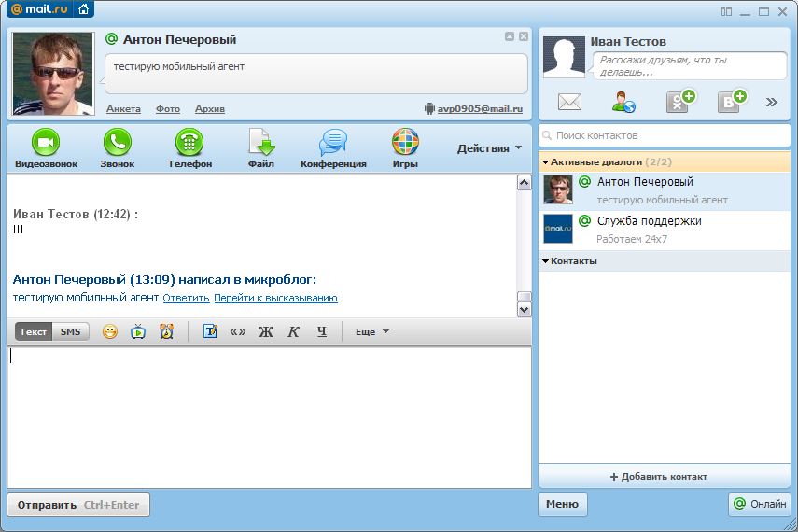The height and width of the screenshot is (532, 798).
Task: Send a file with Файл icon
Action: coord(261,142)
